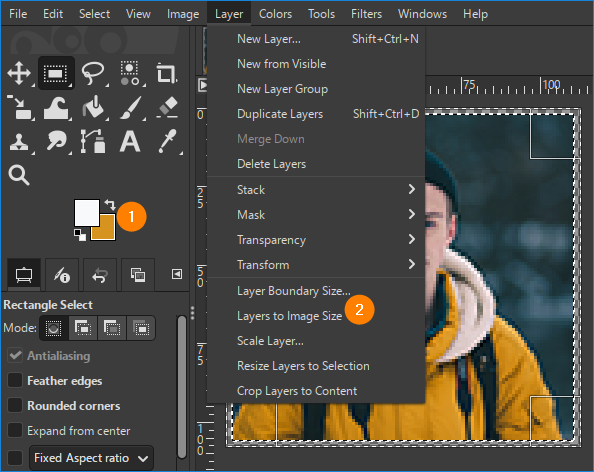Enable Expand from center checkbox

[15, 431]
